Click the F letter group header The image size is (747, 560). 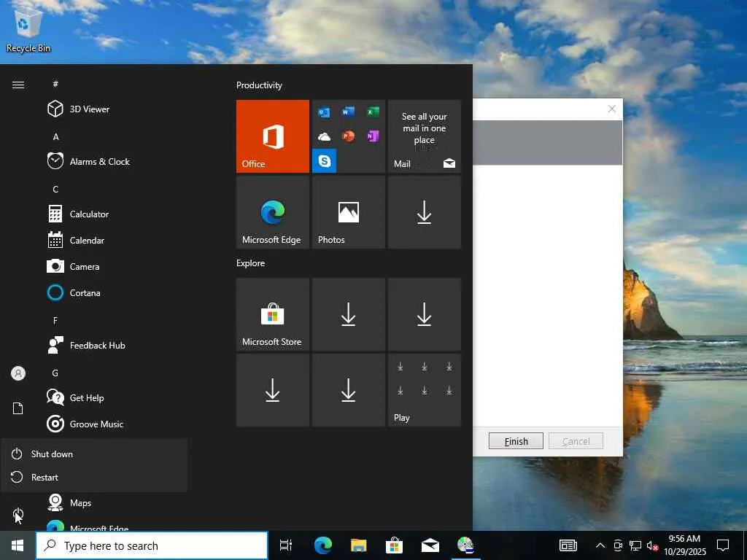coord(55,321)
